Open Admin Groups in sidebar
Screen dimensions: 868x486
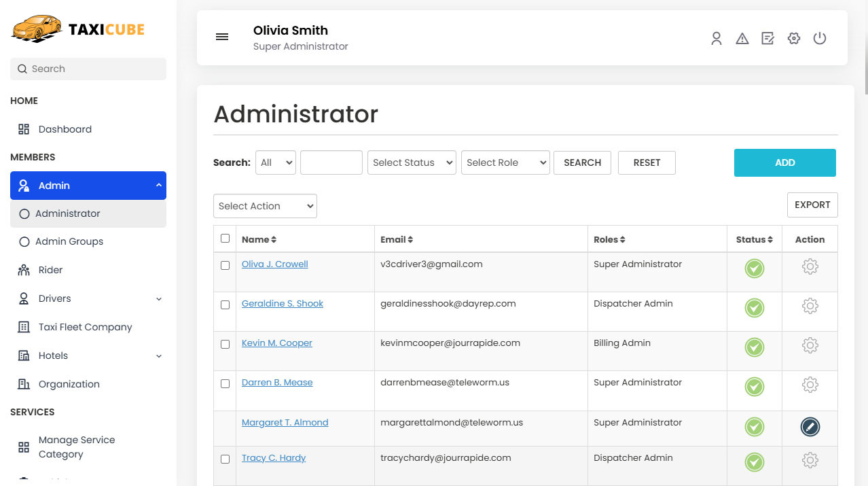[x=69, y=242]
